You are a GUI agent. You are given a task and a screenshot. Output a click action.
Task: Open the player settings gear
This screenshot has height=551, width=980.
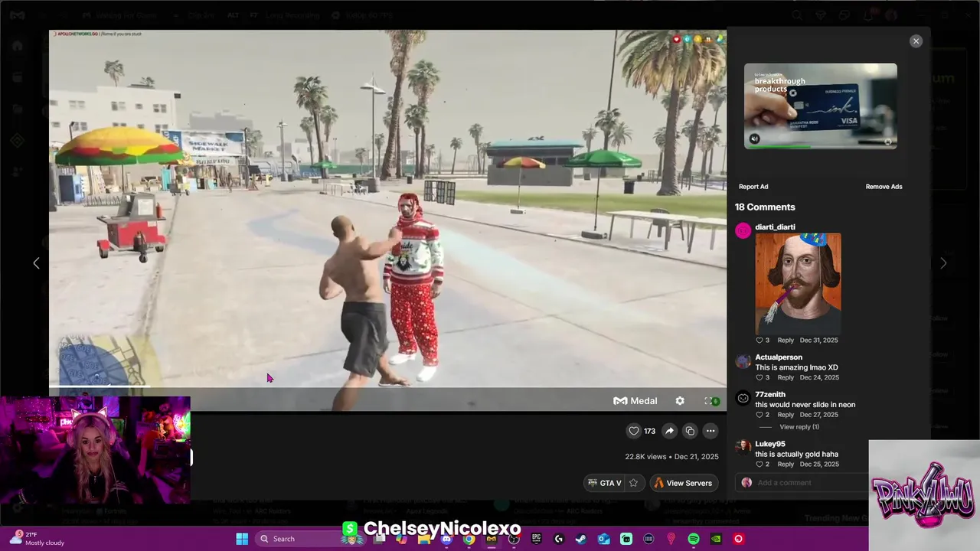[680, 401]
